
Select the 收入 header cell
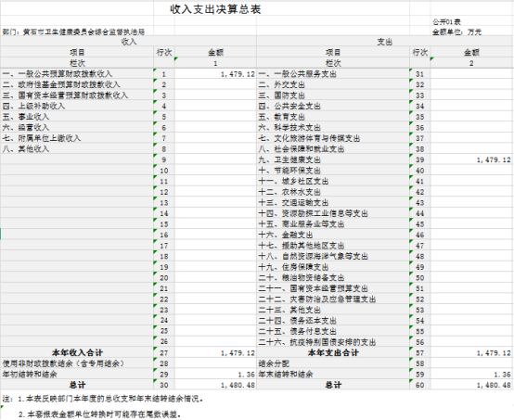click(128, 42)
